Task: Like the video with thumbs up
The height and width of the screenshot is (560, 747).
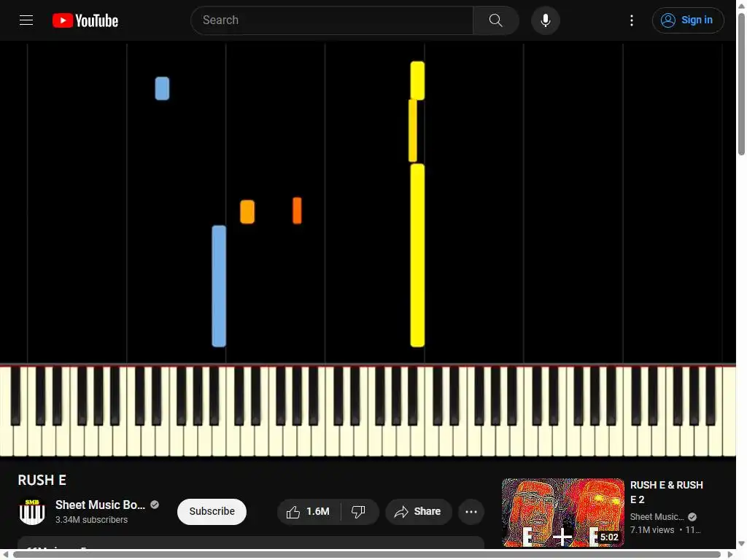Action: click(309, 512)
